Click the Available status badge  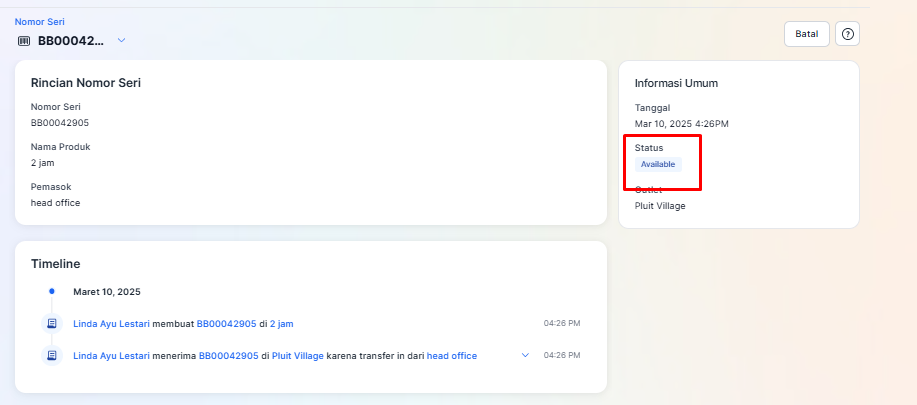658,165
